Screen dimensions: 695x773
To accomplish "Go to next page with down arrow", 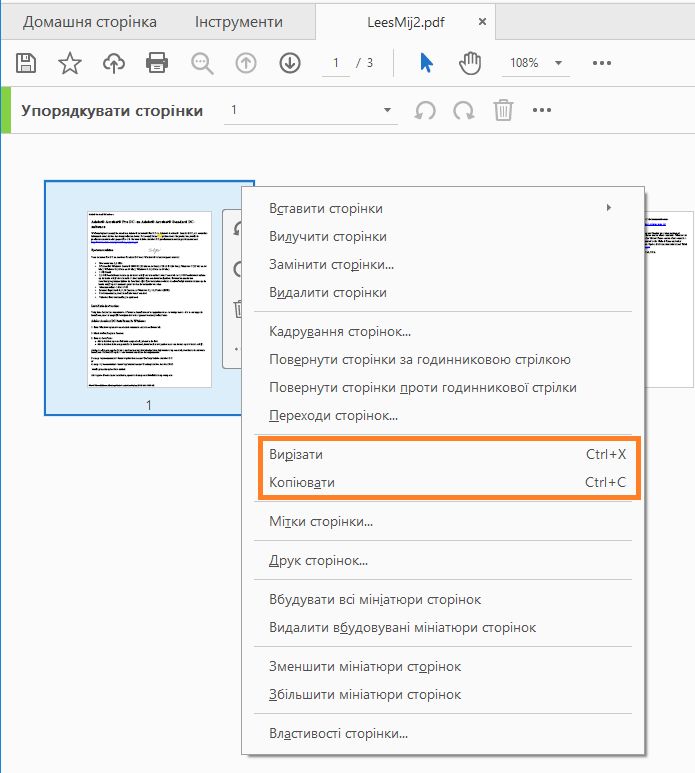I will (290, 63).
